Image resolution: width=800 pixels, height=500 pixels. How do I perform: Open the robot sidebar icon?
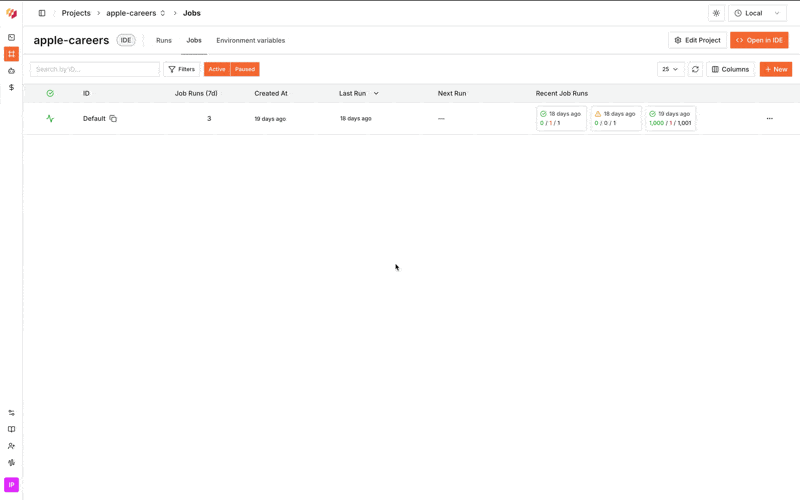pos(11,71)
